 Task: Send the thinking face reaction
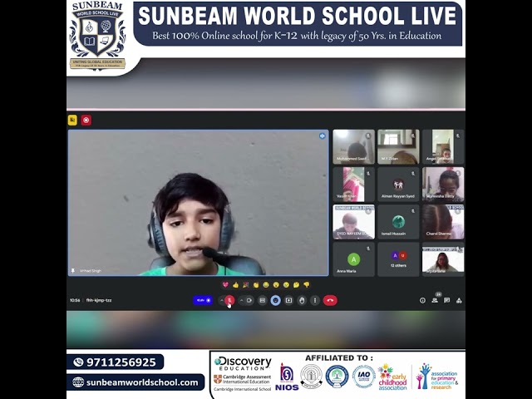point(297,285)
